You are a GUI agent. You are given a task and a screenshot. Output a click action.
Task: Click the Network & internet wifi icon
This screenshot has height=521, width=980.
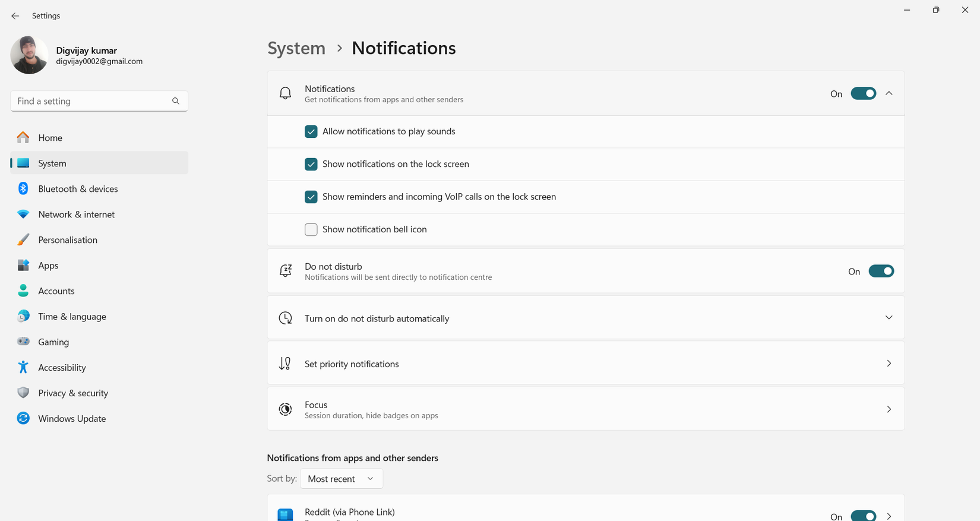pos(23,214)
